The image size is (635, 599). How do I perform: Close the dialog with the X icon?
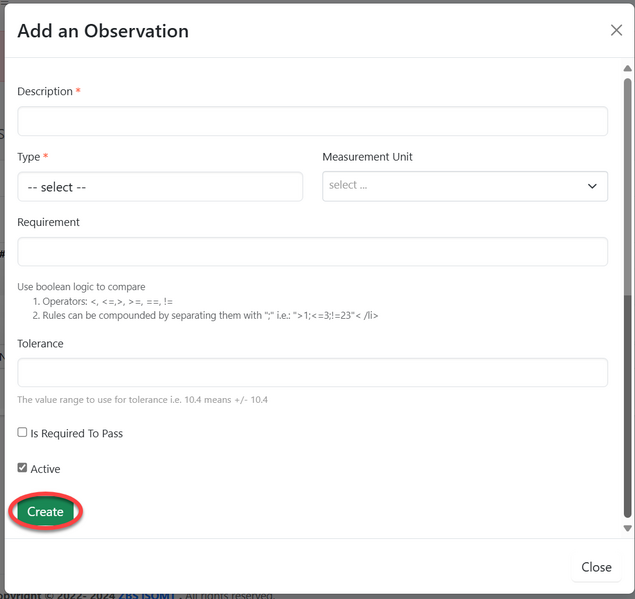pos(616,31)
